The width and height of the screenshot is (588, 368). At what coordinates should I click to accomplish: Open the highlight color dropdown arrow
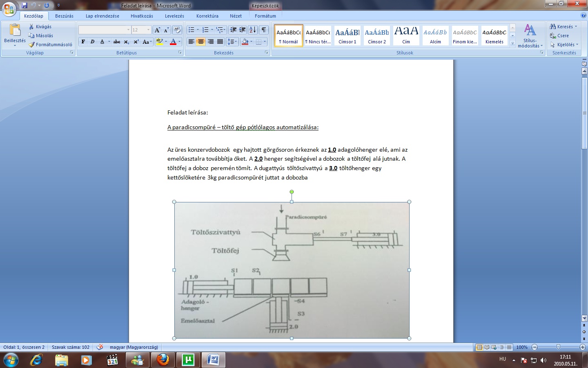point(166,42)
